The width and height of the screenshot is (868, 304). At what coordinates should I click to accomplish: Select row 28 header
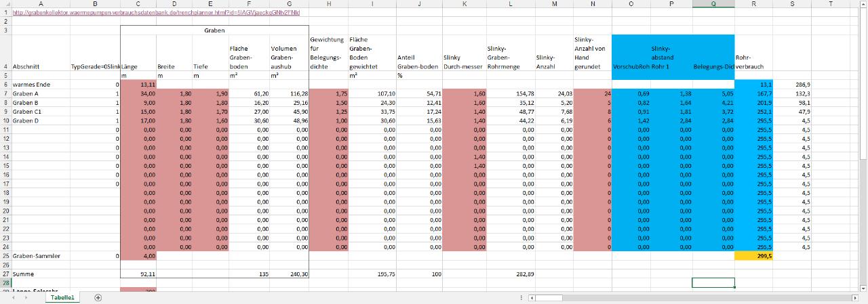click(5, 282)
